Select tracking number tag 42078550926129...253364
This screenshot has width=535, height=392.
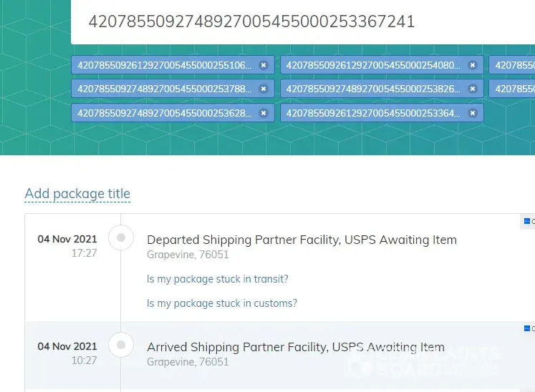373,113
